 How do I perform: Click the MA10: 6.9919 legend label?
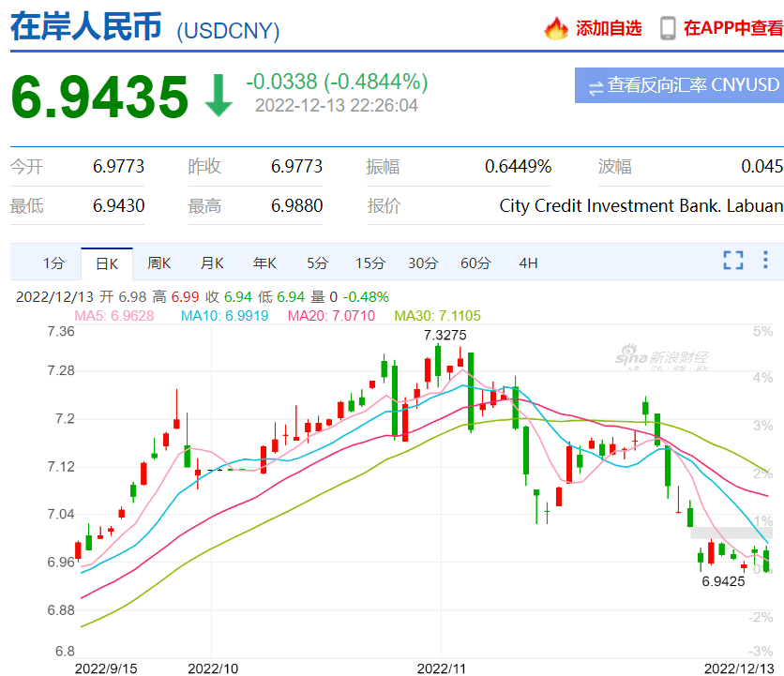[x=224, y=316]
